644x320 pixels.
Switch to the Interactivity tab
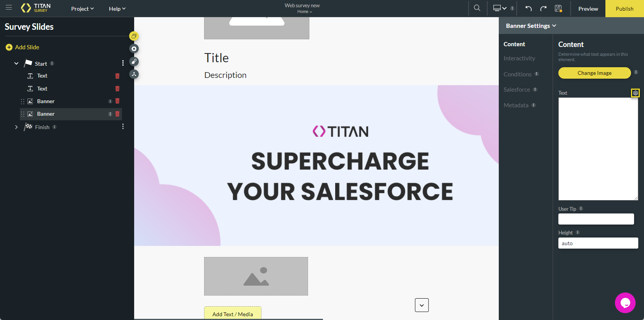tap(519, 58)
